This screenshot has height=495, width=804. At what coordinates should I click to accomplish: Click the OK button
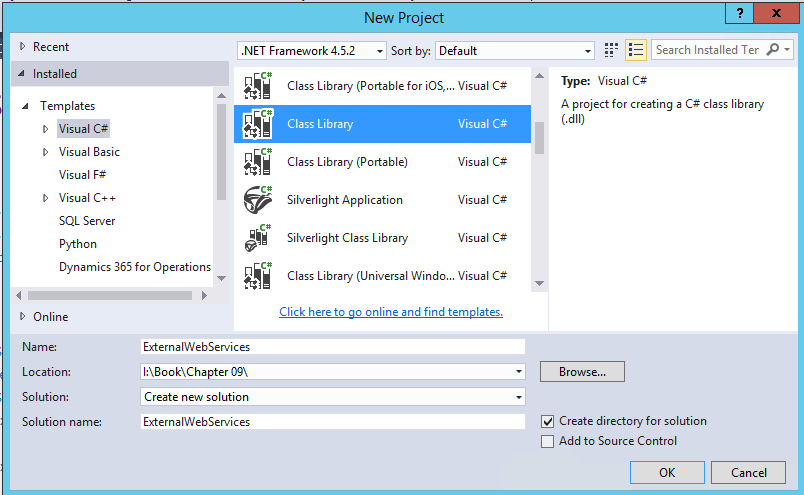pos(667,472)
